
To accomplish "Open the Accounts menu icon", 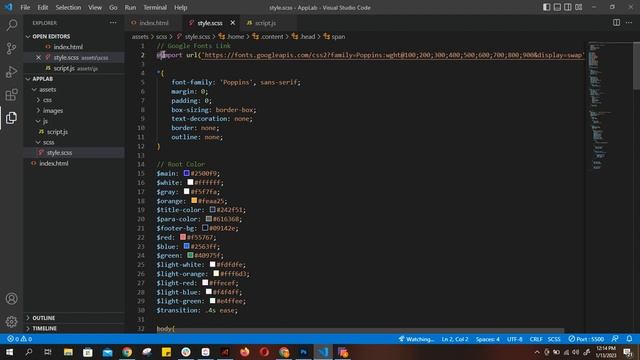I will pyautogui.click(x=11, y=298).
